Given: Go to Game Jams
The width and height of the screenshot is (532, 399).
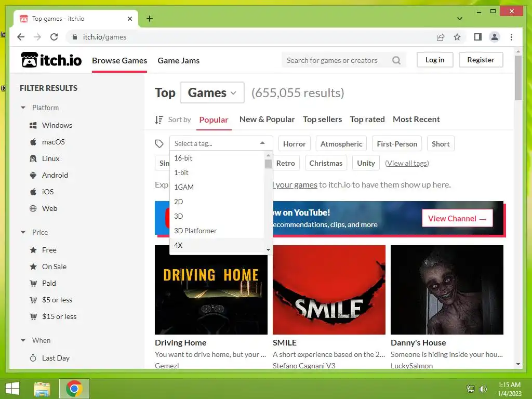Looking at the screenshot, I should [x=179, y=61].
